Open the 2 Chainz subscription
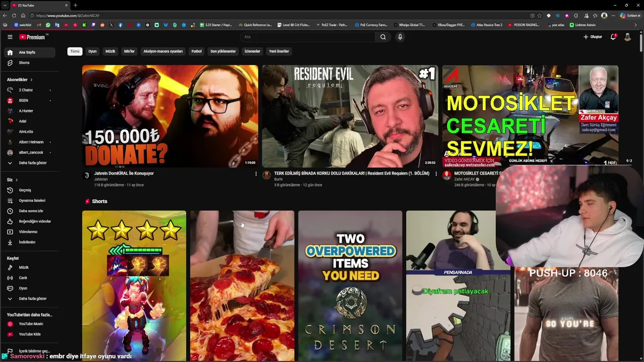644x362 pixels. [x=30, y=90]
